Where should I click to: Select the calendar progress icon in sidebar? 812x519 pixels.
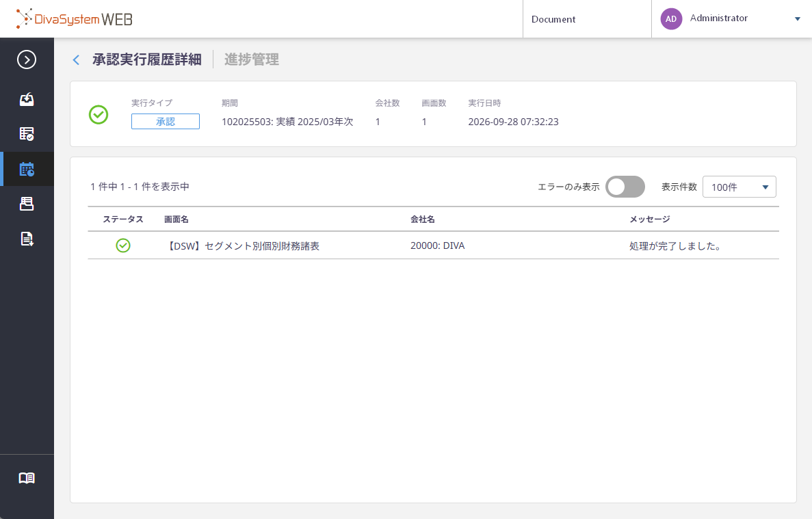[x=27, y=169]
